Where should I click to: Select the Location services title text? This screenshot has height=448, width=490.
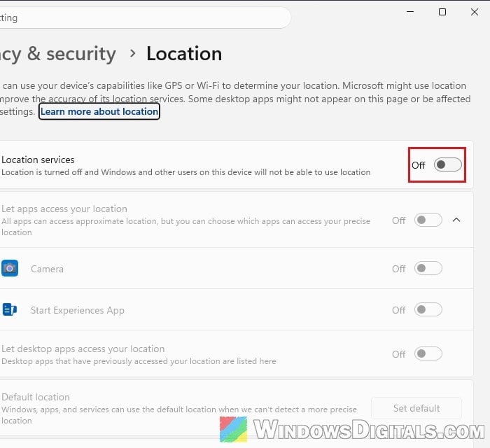point(38,160)
